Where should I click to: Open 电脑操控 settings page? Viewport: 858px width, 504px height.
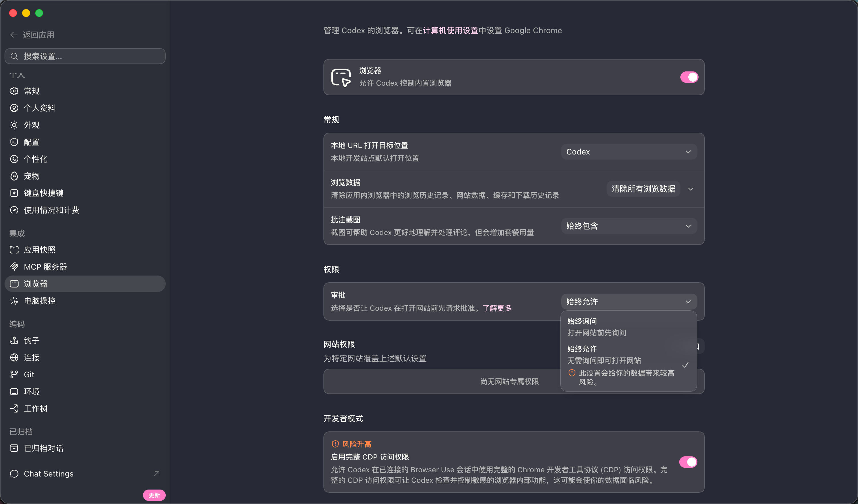(x=85, y=301)
